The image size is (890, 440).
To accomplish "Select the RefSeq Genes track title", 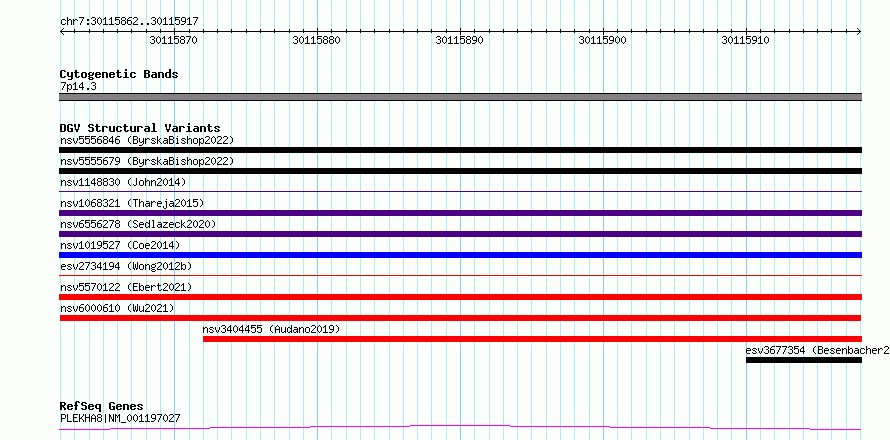I will click(102, 407).
